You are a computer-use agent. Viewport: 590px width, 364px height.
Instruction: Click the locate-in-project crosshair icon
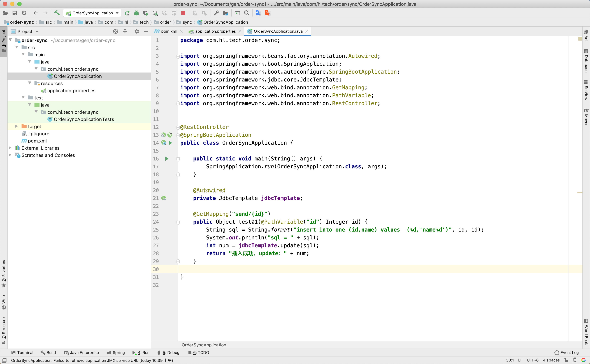tap(116, 31)
